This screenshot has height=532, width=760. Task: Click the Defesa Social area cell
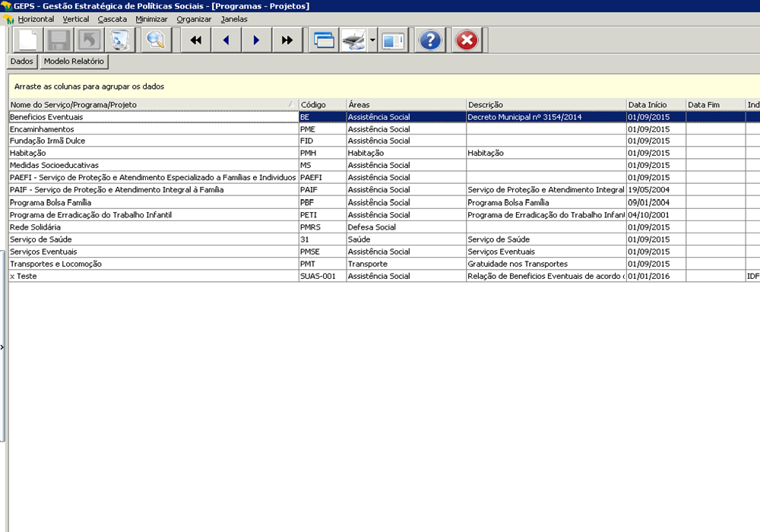tap(406, 227)
